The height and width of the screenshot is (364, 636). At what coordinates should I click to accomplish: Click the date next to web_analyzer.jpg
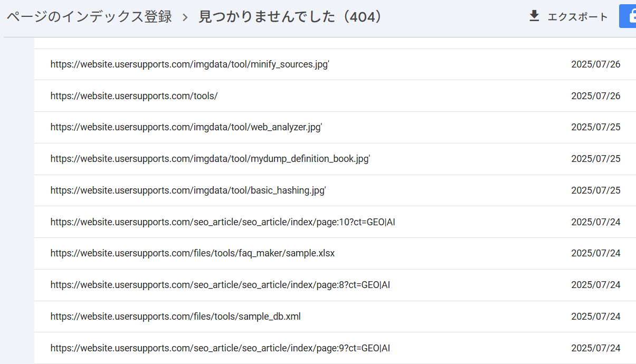pyautogui.click(x=595, y=127)
